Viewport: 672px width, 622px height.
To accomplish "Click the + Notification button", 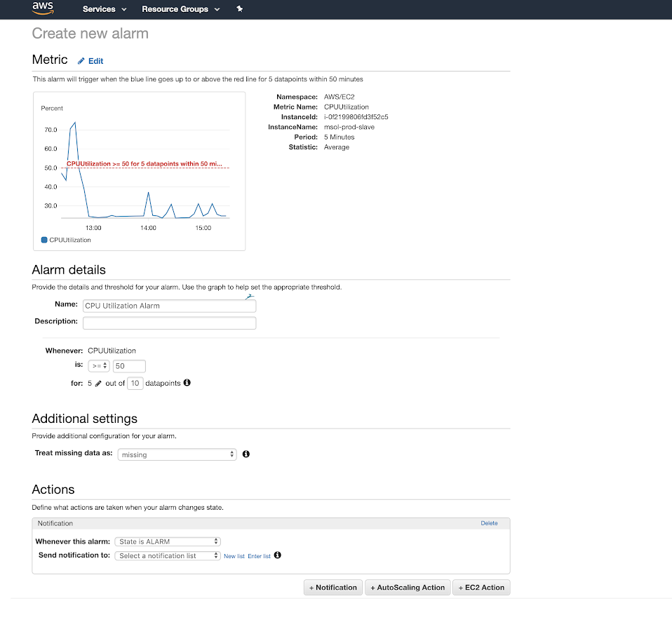I will (332, 587).
